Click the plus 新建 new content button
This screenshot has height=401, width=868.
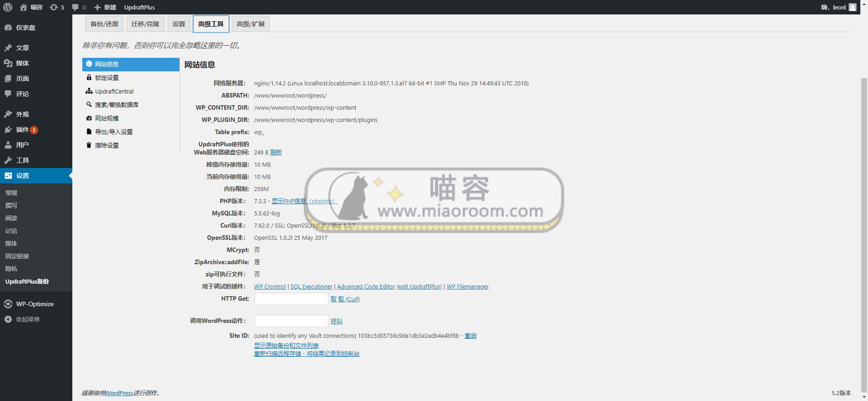pyautogui.click(x=105, y=7)
